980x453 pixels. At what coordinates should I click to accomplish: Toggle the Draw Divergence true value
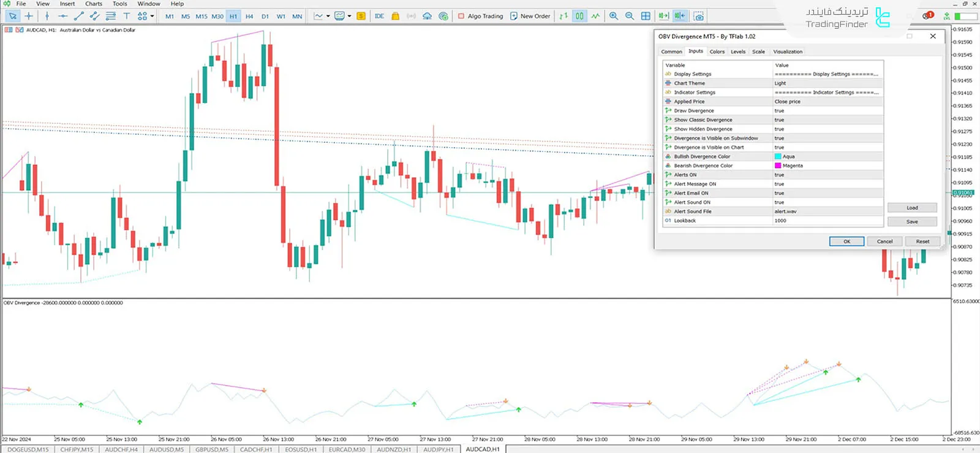[827, 111]
